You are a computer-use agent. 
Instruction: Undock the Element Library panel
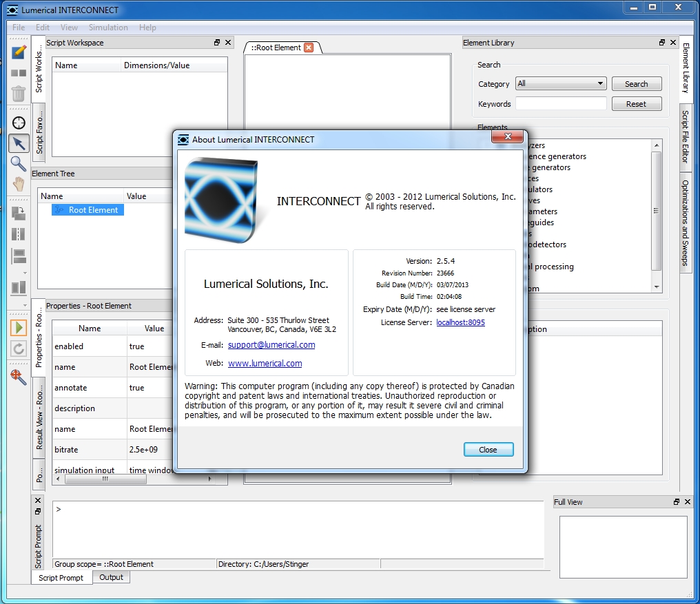662,43
